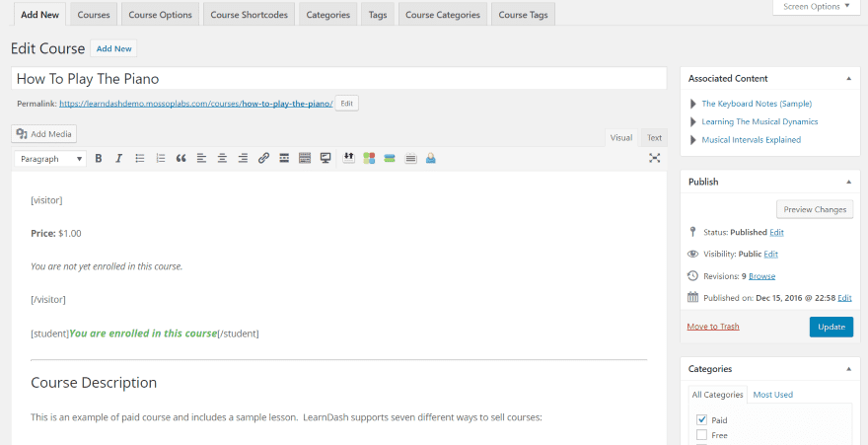Insert or edit link icon
This screenshot has width=868, height=445.
[263, 159]
